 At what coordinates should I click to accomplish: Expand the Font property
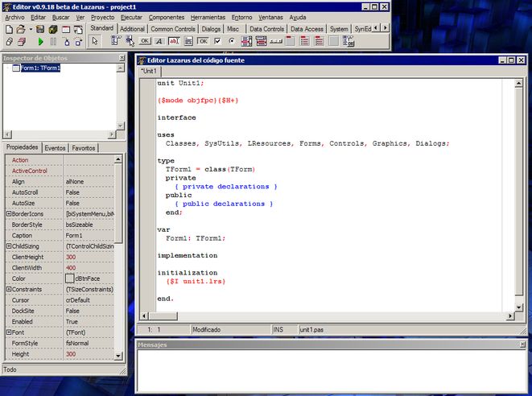click(x=9, y=332)
